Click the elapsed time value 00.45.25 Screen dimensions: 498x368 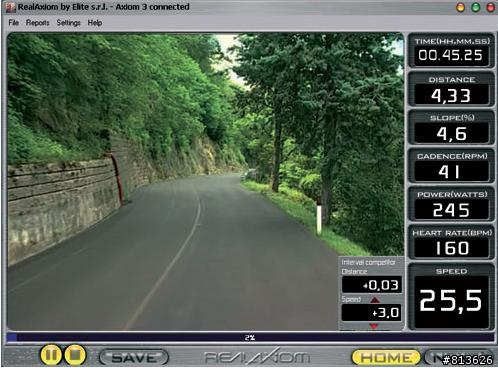[x=451, y=55]
